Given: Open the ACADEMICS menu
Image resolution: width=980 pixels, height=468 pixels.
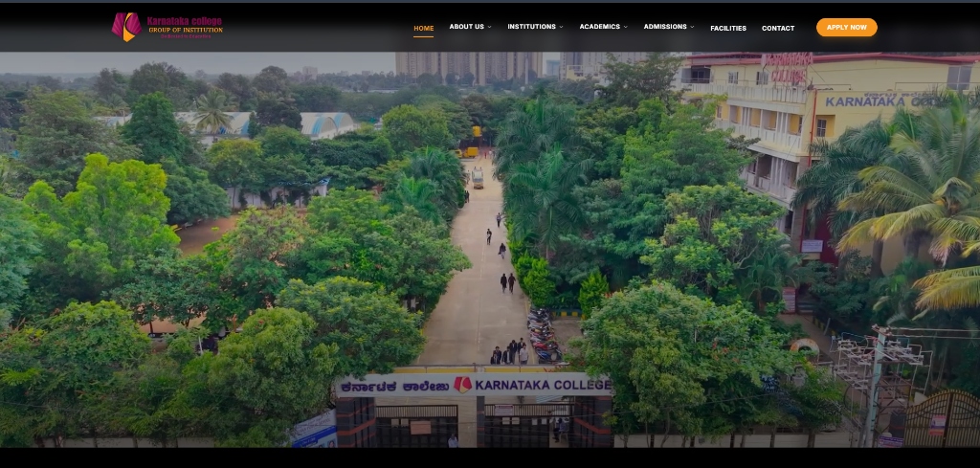Looking at the screenshot, I should click(599, 27).
